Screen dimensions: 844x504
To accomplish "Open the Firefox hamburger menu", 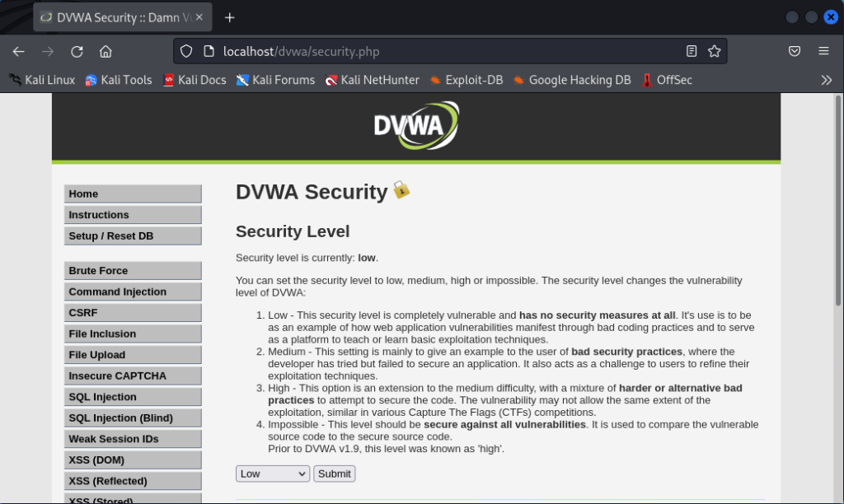I will tap(823, 51).
